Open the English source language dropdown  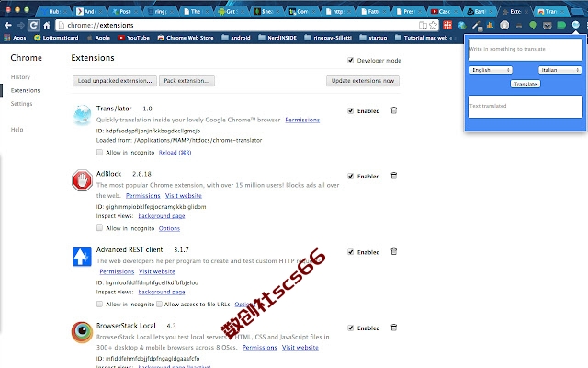[491, 70]
